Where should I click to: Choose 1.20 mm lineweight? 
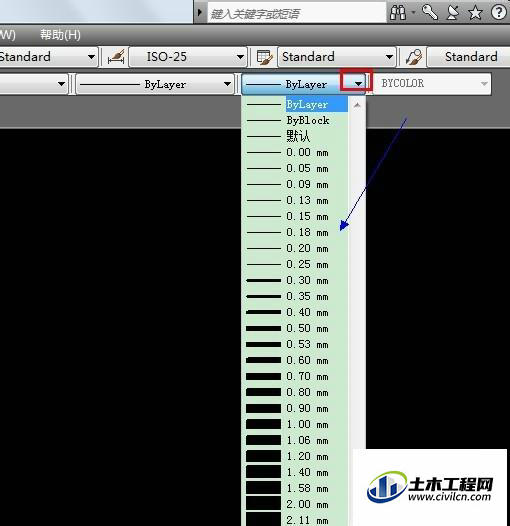click(295, 457)
